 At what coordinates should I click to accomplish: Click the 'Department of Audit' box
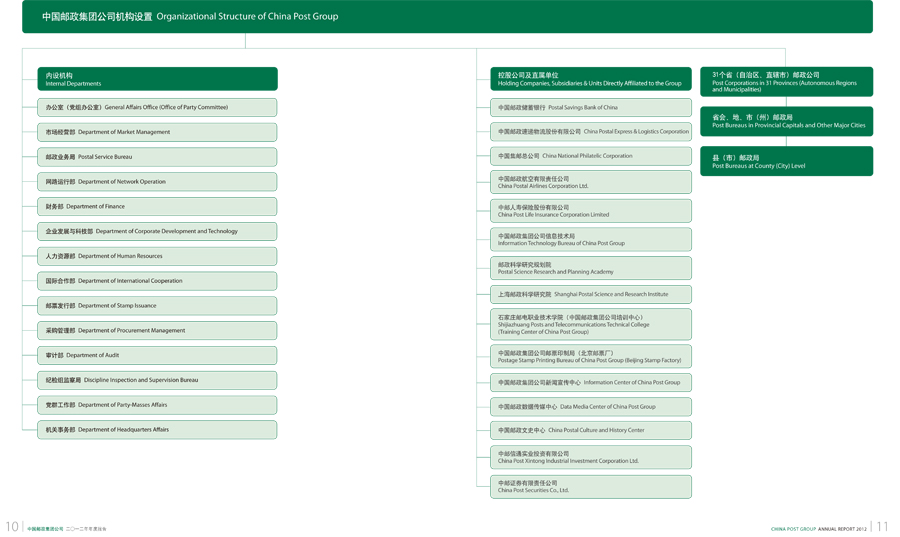pyautogui.click(x=157, y=355)
